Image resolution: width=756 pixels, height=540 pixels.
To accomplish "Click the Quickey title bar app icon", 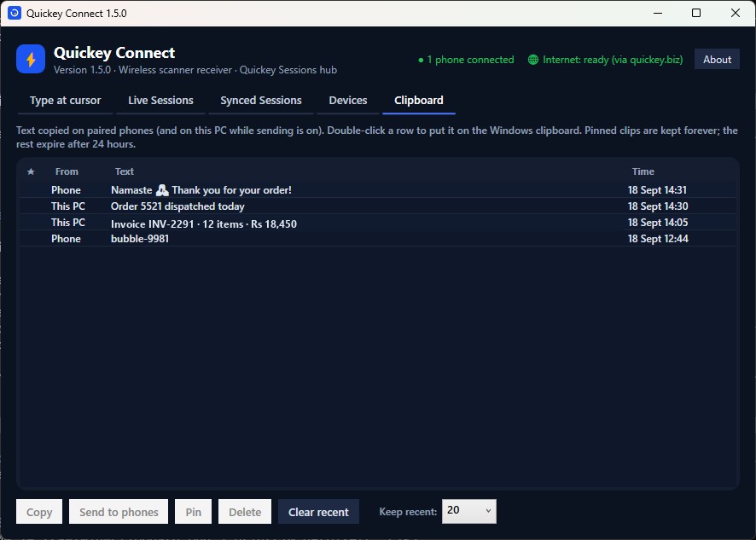I will pos(15,13).
